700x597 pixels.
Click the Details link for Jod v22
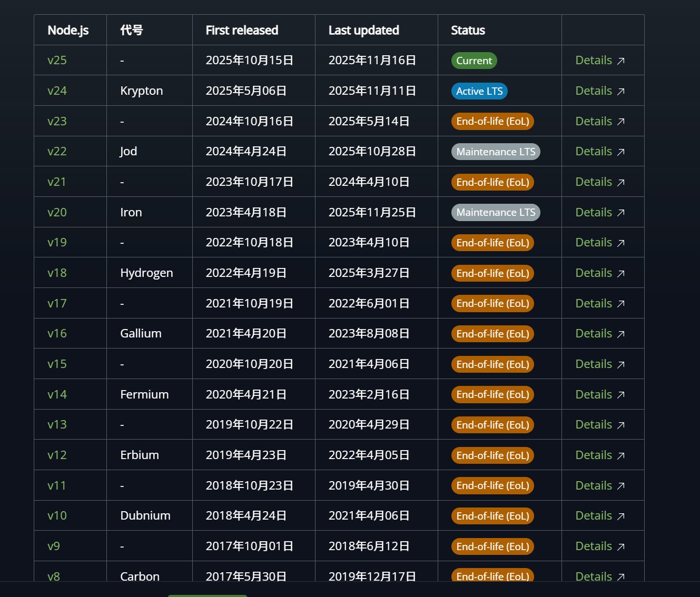(x=600, y=151)
